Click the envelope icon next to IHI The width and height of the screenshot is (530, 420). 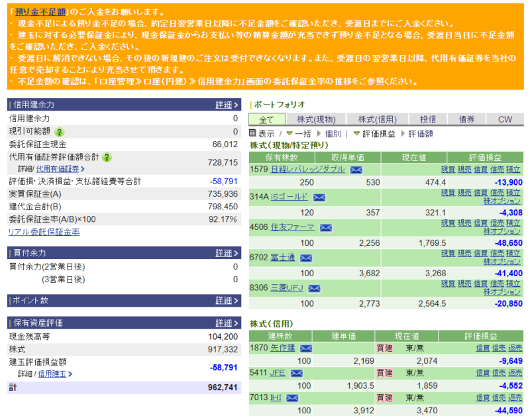click(292, 397)
